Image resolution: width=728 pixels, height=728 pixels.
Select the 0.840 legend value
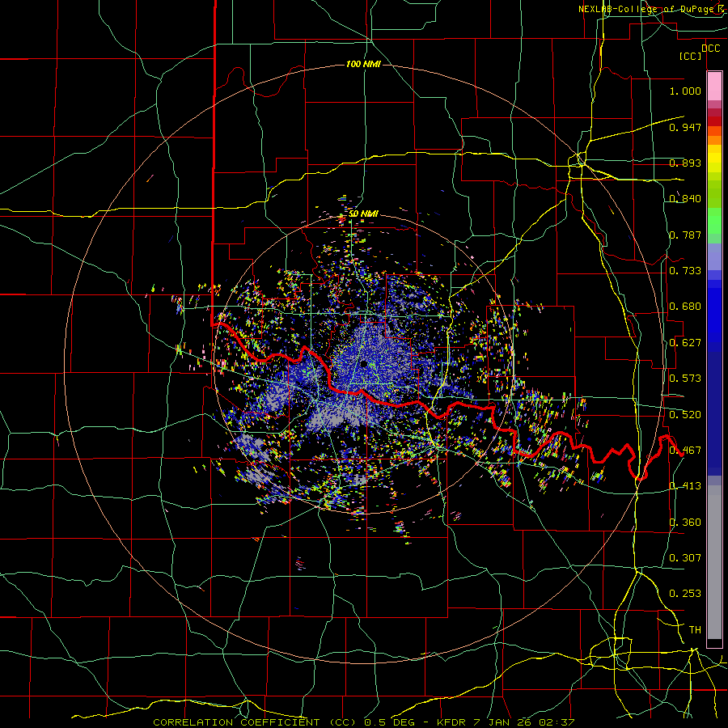pyautogui.click(x=685, y=199)
